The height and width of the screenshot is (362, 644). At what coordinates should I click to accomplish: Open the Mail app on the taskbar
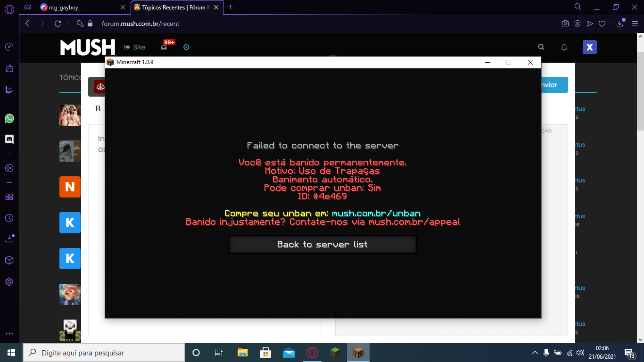coord(289,353)
